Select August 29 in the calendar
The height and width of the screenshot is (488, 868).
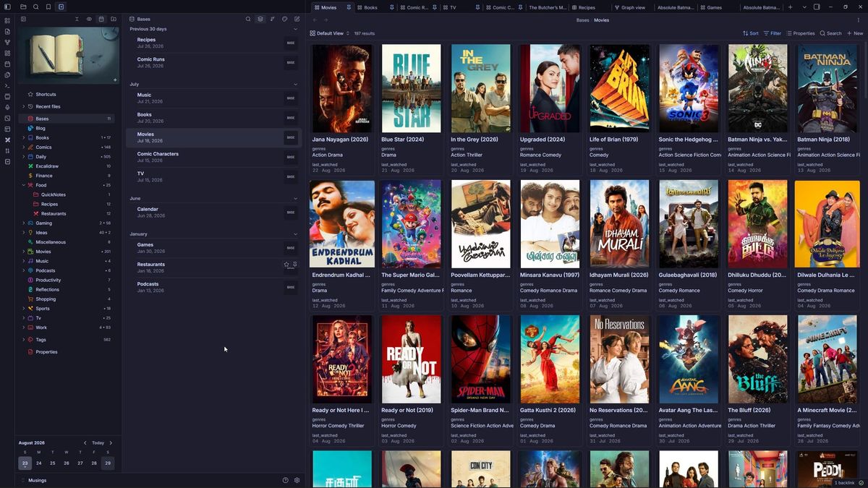point(108,463)
